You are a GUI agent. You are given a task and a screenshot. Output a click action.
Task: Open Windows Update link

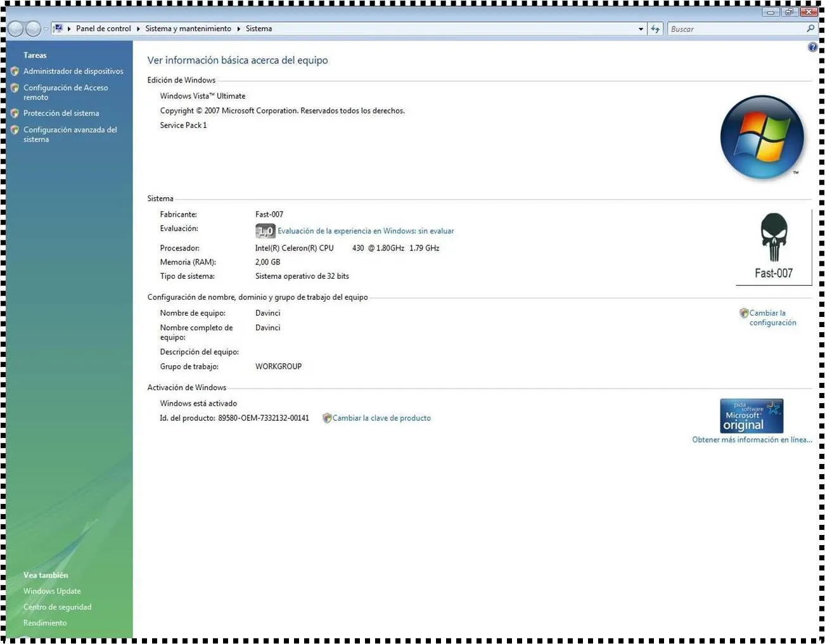[x=52, y=591]
